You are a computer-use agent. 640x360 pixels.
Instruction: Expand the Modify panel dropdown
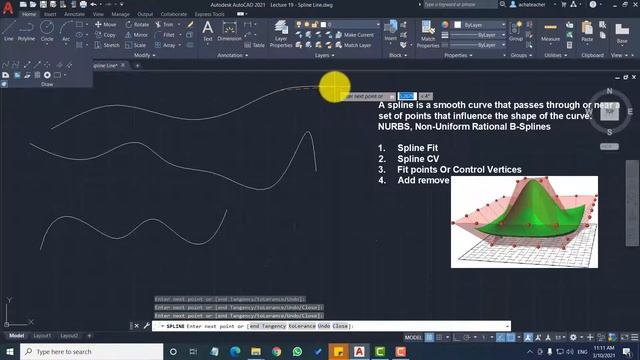pyautogui.click(x=144, y=55)
